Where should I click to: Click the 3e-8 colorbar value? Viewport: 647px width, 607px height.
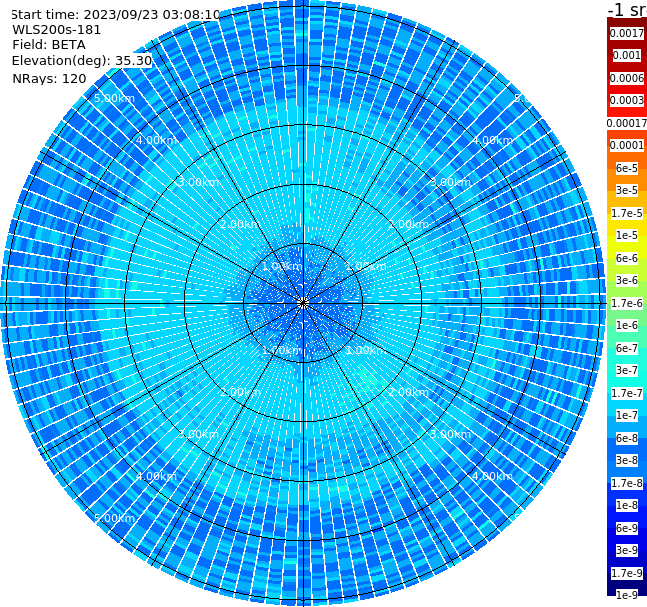[x=627, y=460]
